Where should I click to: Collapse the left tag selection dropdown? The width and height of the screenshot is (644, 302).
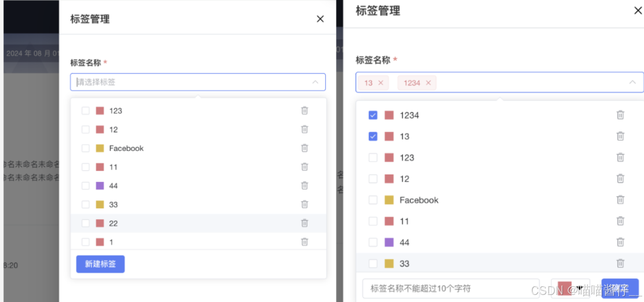[315, 82]
